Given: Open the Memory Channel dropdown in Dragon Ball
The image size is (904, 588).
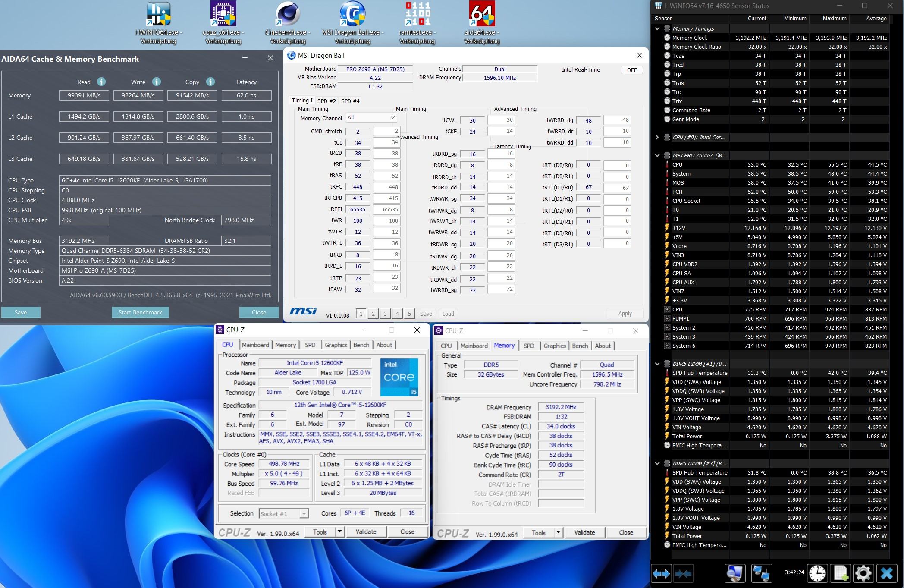Looking at the screenshot, I should pyautogui.click(x=371, y=117).
